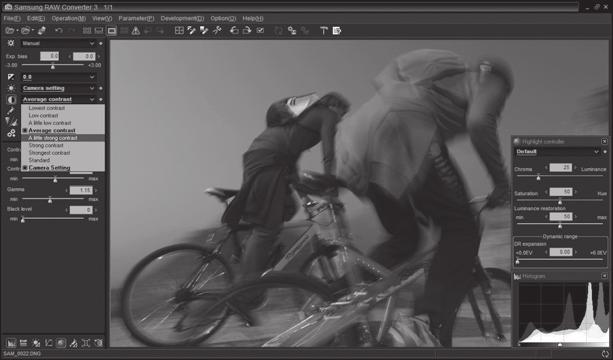Viewport: 613px width, 360px height.
Task: Open the View menu
Action: pos(102,18)
